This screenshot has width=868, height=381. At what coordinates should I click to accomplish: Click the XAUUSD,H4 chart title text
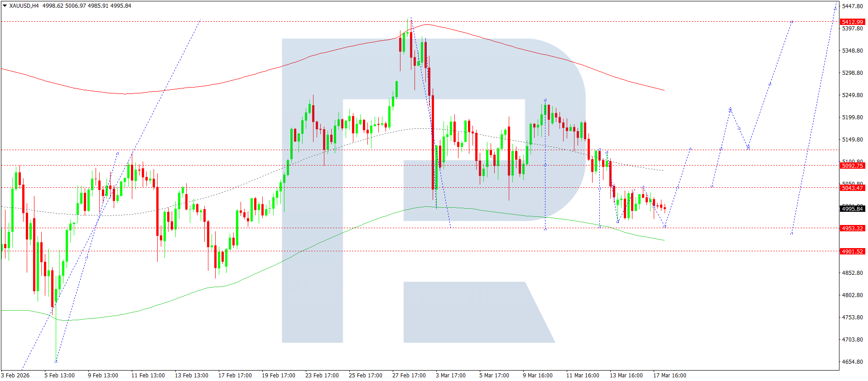coord(24,6)
